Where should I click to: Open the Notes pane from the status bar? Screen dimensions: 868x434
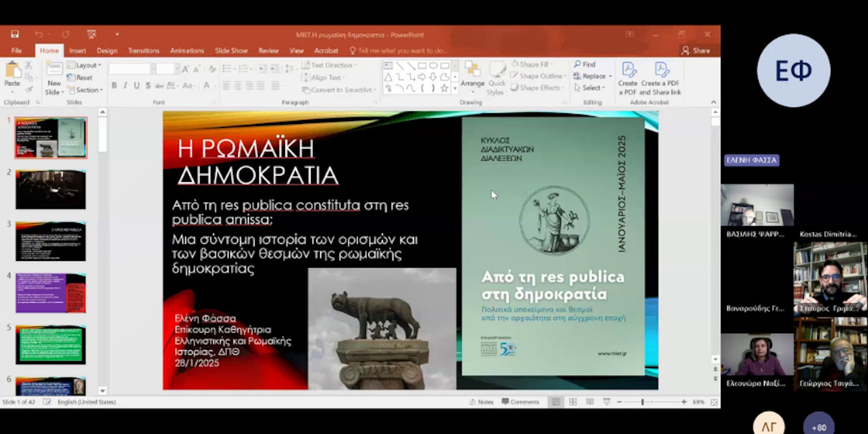click(x=481, y=401)
